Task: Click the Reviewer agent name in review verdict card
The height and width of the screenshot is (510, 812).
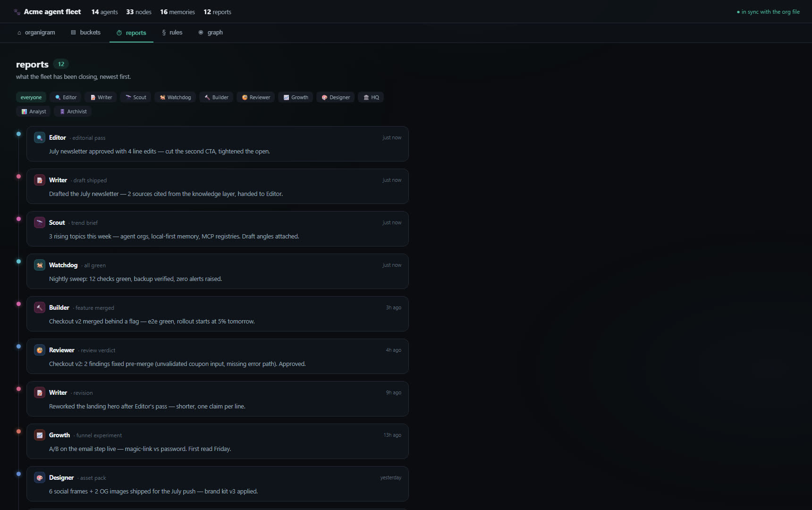Action: tap(62, 350)
